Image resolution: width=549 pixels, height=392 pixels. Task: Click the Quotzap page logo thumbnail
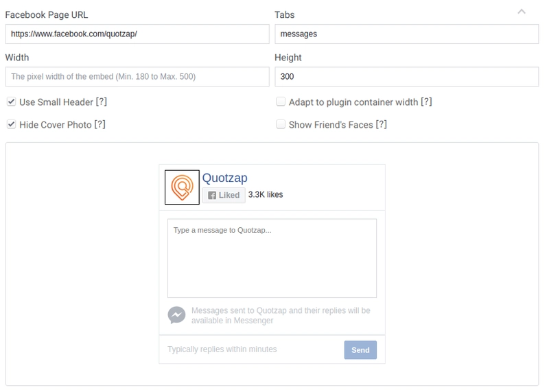[182, 187]
